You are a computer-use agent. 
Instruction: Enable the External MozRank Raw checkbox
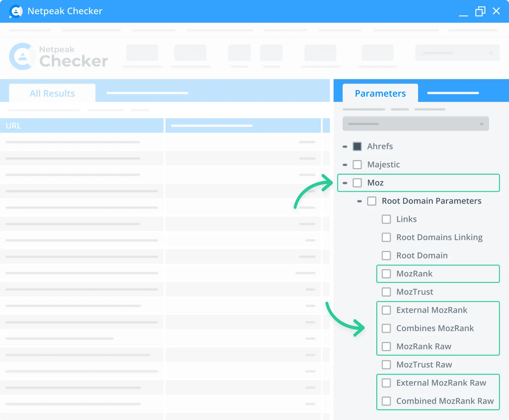[x=386, y=383]
